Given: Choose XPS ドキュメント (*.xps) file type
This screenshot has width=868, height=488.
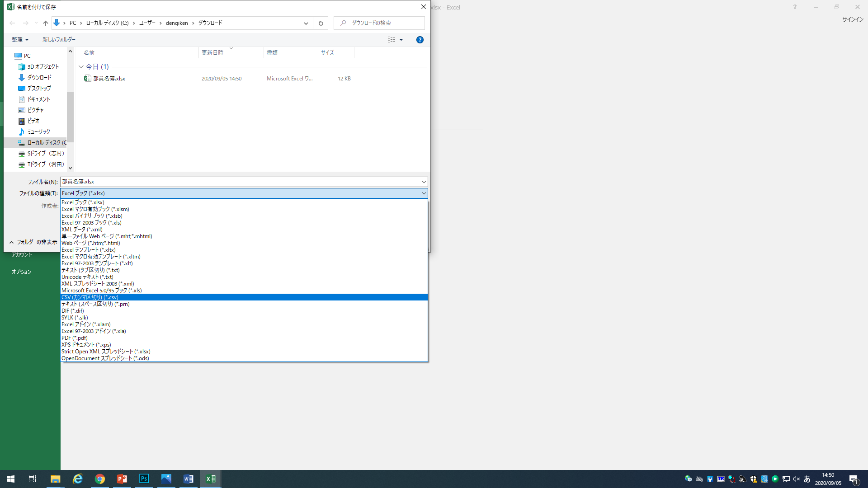Looking at the screenshot, I should click(244, 345).
